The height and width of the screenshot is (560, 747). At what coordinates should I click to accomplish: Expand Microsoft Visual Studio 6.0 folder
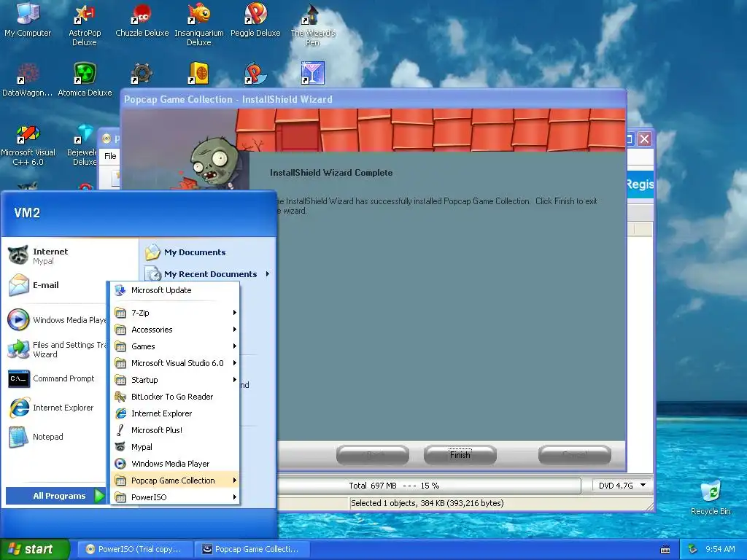point(175,363)
